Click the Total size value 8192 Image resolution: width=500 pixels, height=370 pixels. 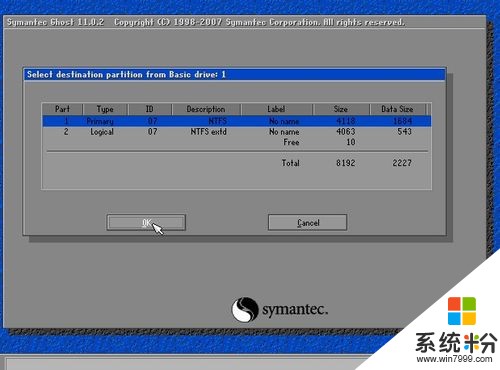pyautogui.click(x=346, y=163)
